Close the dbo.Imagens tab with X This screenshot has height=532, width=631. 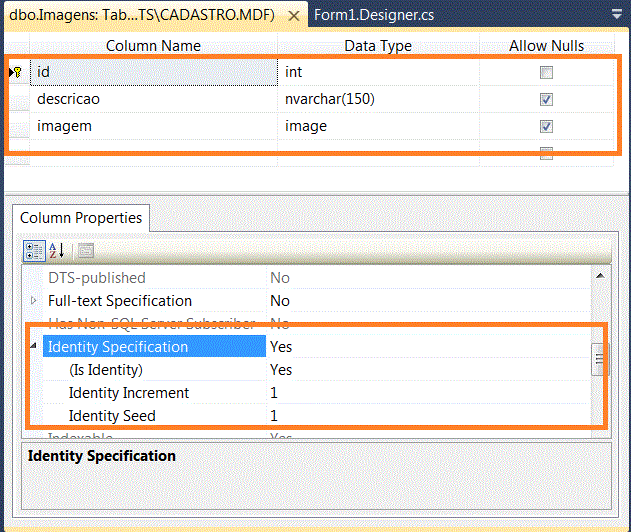pos(294,16)
